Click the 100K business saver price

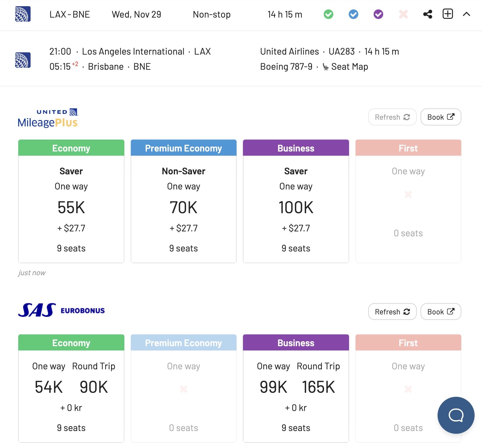[296, 207]
